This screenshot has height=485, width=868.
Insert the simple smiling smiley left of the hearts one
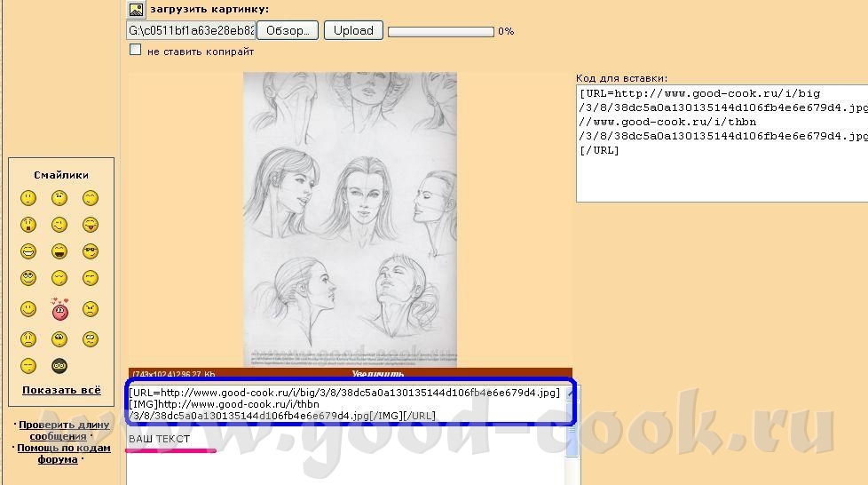point(28,309)
